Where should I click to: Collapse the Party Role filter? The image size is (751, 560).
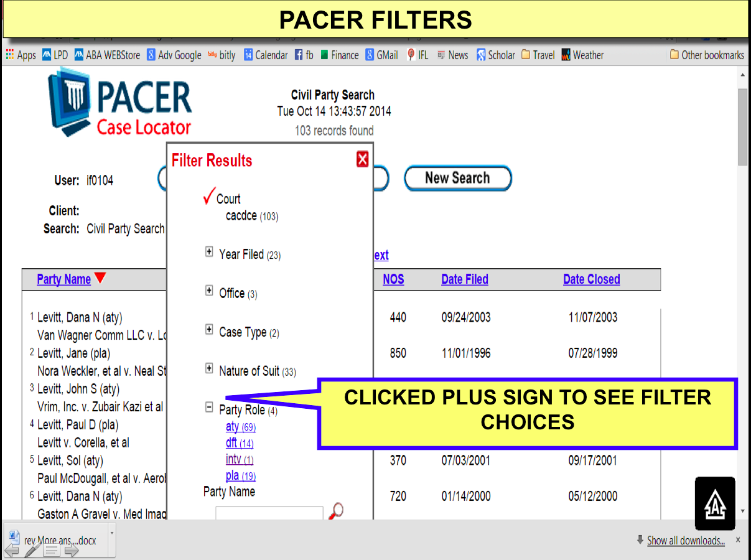point(209,408)
